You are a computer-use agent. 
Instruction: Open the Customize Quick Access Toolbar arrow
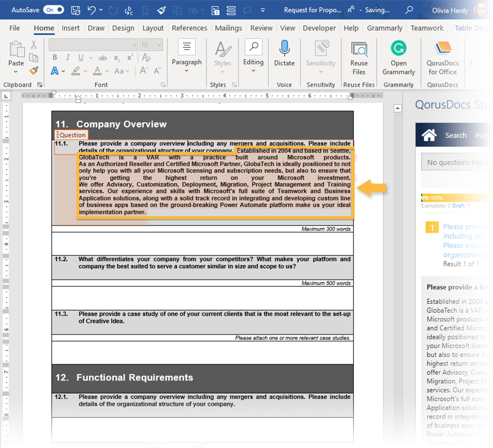263,10
